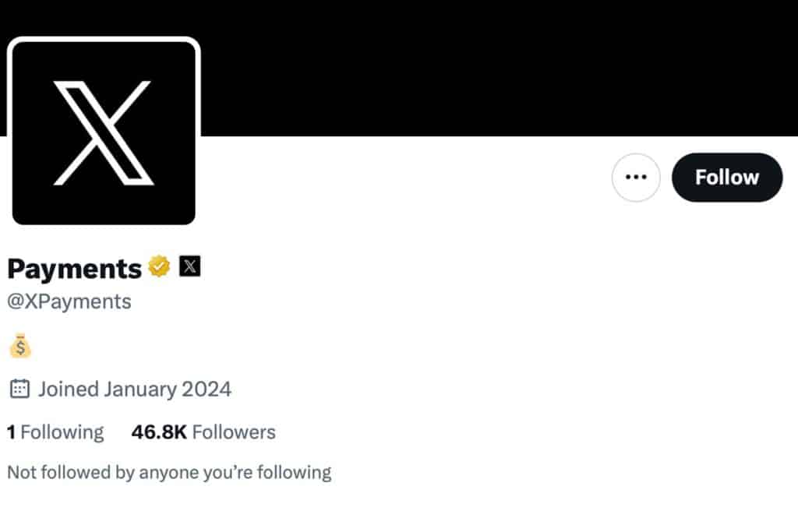This screenshot has width=798, height=532.
Task: Open the 1 Following list
Action: coord(55,432)
